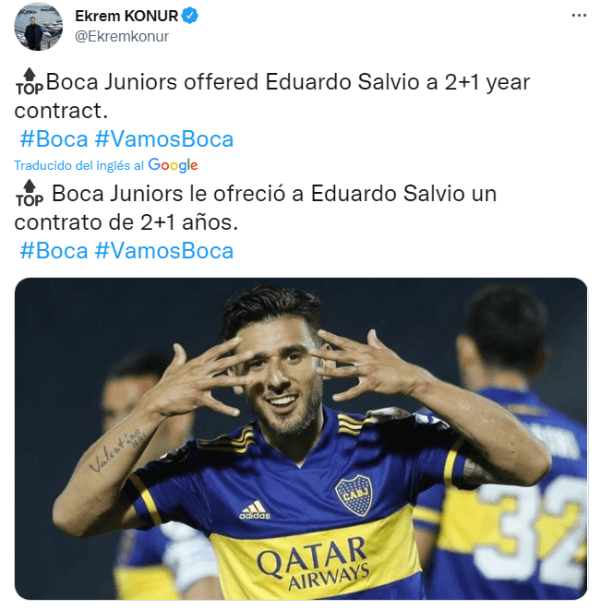
Task: Open the @Ekremkonur handle link
Action: click(121, 37)
